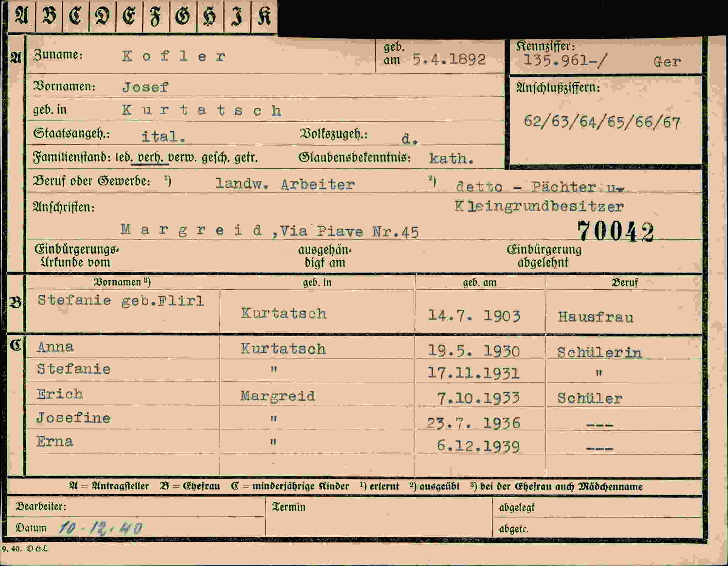
Task: Select the index tab letter D at top
Action: click(x=102, y=16)
